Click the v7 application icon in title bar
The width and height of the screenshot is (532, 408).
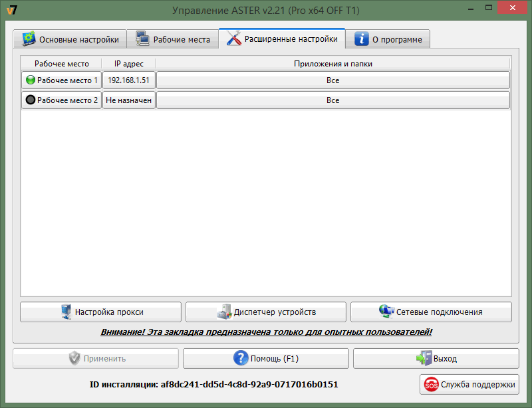click(12, 10)
